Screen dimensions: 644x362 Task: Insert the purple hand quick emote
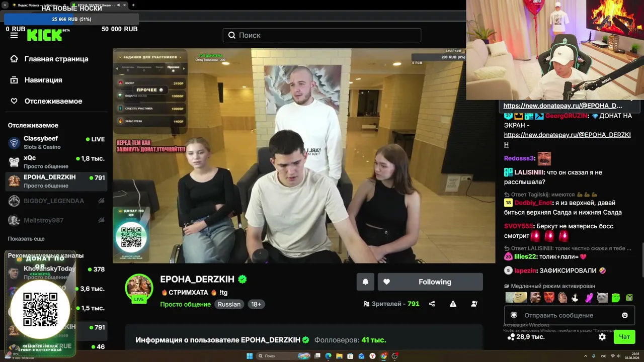pyautogui.click(x=589, y=298)
